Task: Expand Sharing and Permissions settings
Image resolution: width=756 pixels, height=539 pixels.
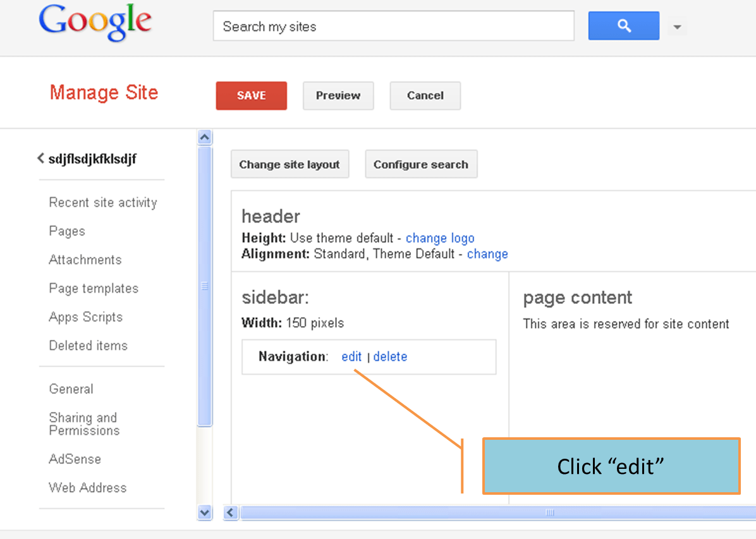Action: pos(83,424)
